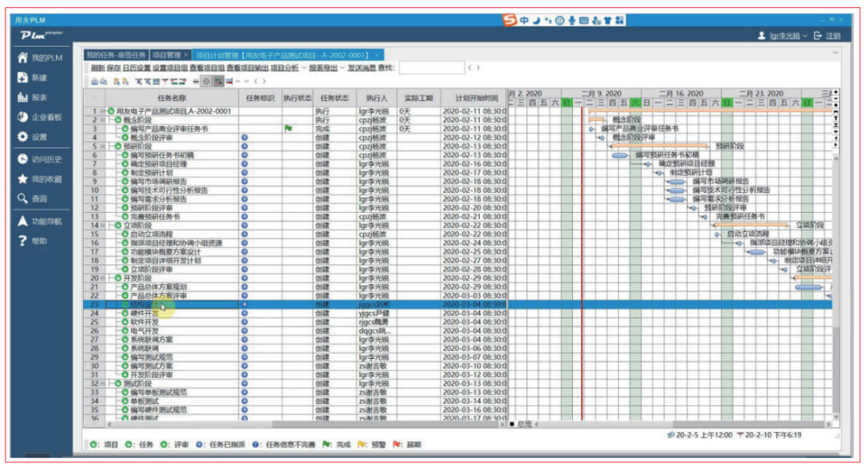Image resolution: width=868 pixels, height=469 pixels.
Task: Collapse the 概念阶段 tree node
Action: pyautogui.click(x=103, y=120)
